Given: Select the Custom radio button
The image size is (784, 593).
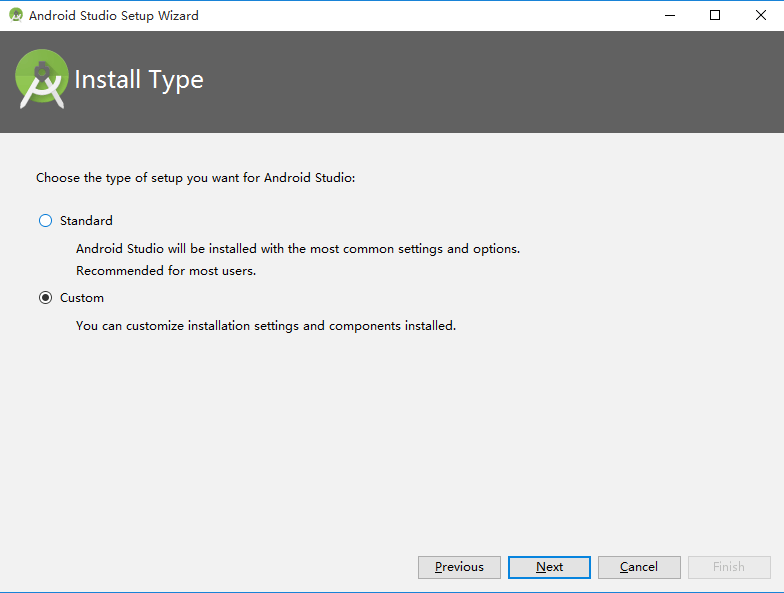Looking at the screenshot, I should [45, 298].
